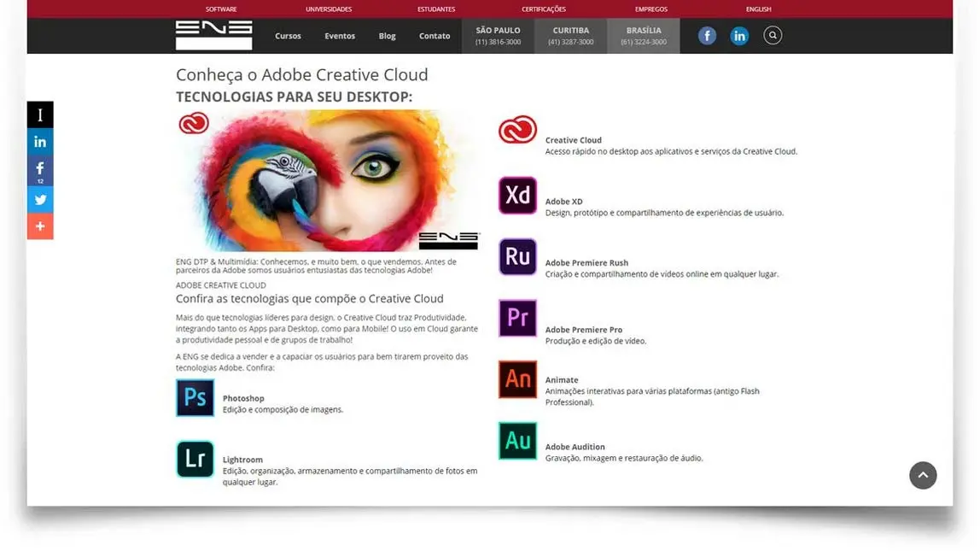Open the ESTUDANTES top menu item

pyautogui.click(x=436, y=9)
